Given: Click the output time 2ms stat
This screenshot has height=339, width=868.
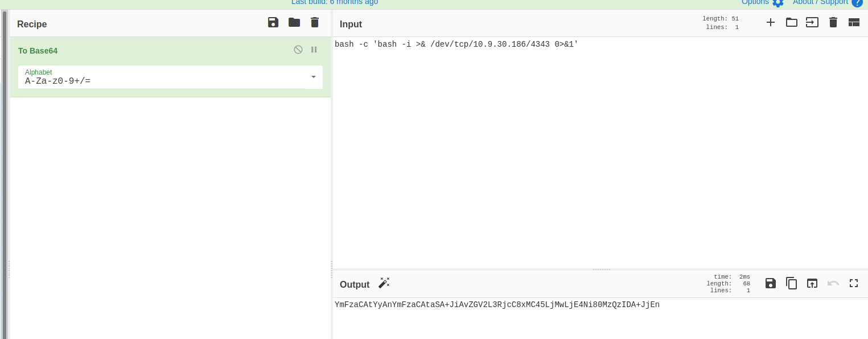Looking at the screenshot, I should pyautogui.click(x=732, y=277).
